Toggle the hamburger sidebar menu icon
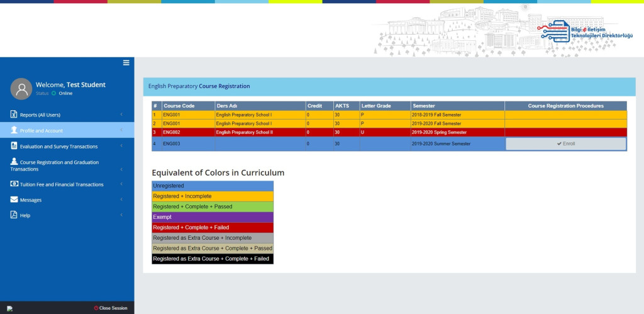 pos(126,63)
